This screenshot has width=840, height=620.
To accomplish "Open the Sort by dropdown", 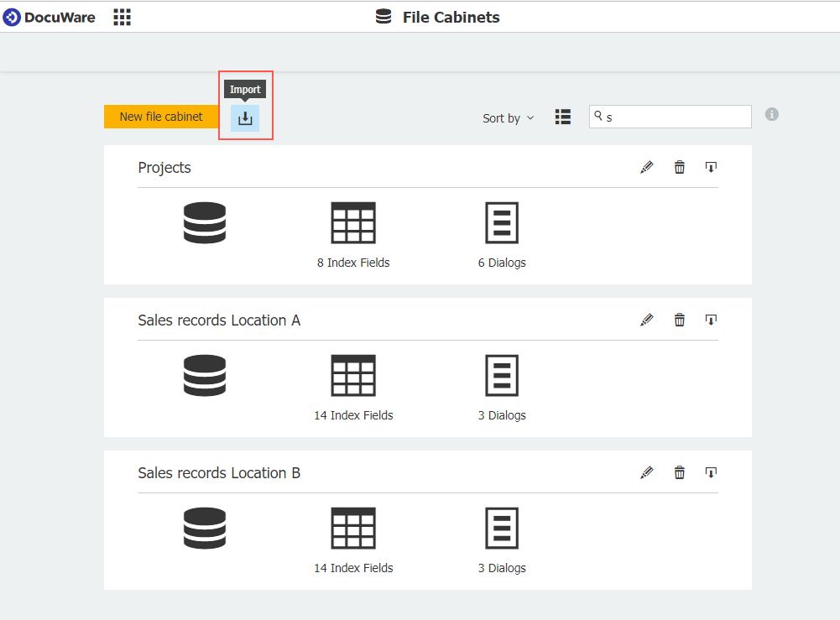I will (x=508, y=118).
